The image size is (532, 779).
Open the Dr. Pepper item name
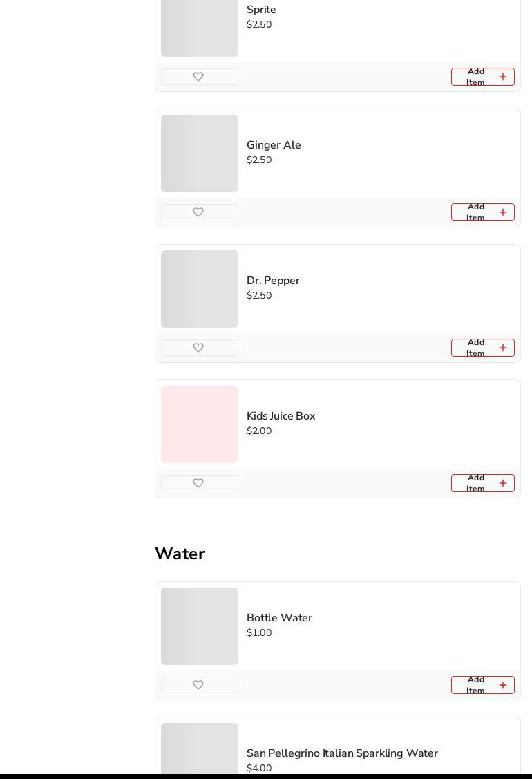tap(273, 281)
